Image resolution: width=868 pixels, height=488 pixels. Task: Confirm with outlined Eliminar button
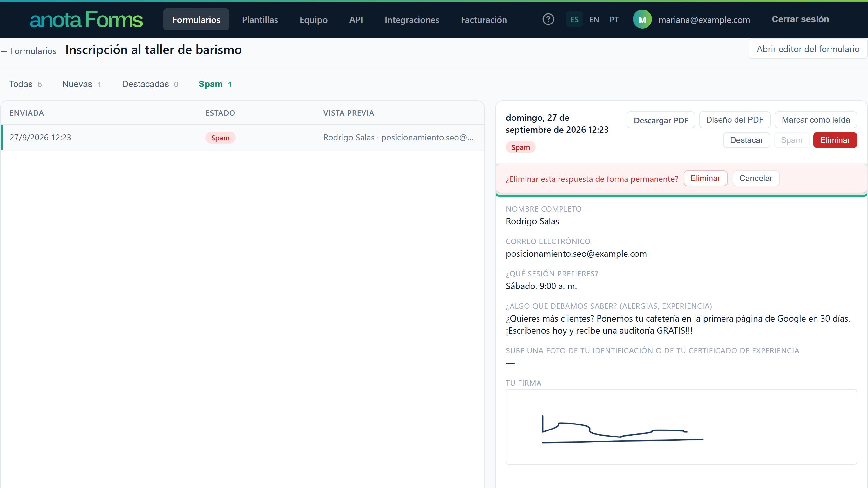pos(705,178)
